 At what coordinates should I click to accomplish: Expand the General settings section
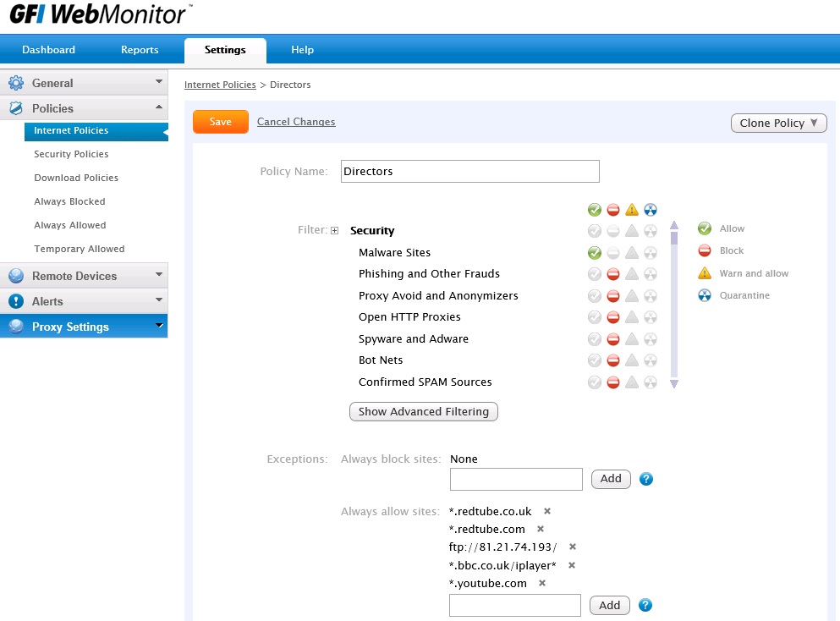pyautogui.click(x=84, y=83)
